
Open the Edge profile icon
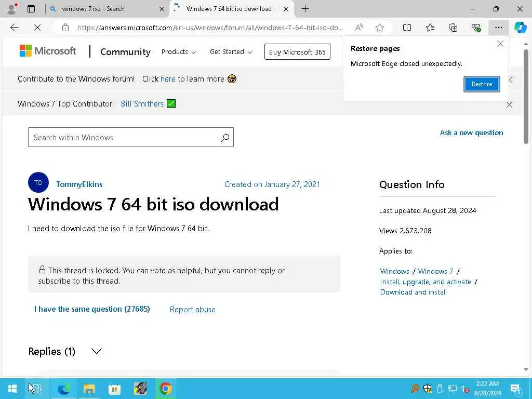(12, 8)
